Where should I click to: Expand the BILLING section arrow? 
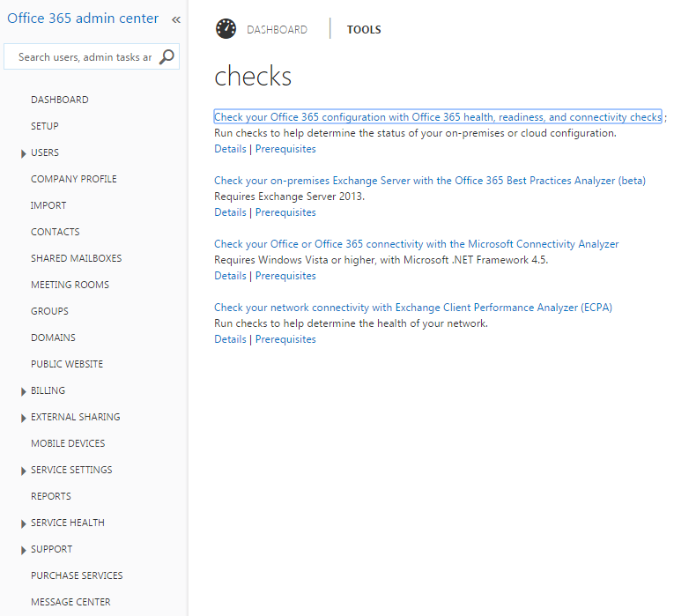coord(23,391)
